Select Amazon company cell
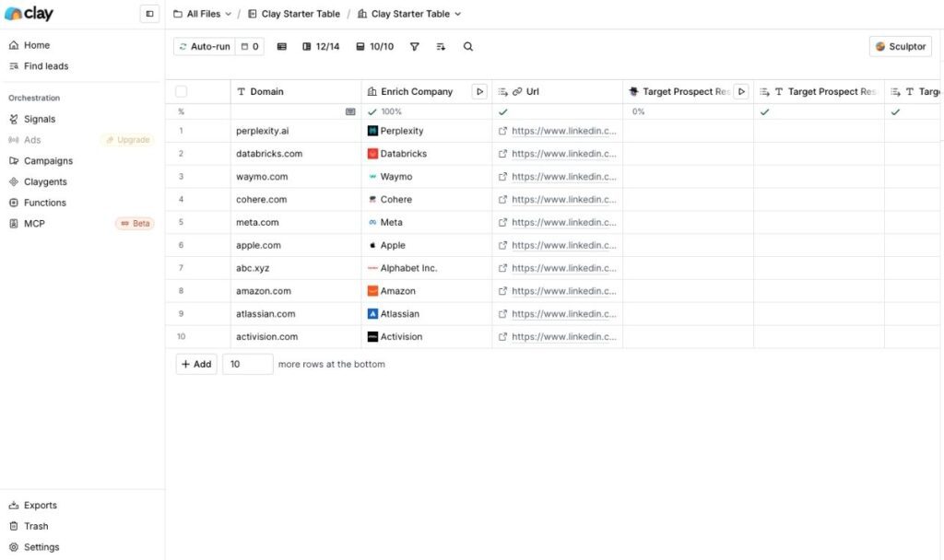 pyautogui.click(x=427, y=290)
